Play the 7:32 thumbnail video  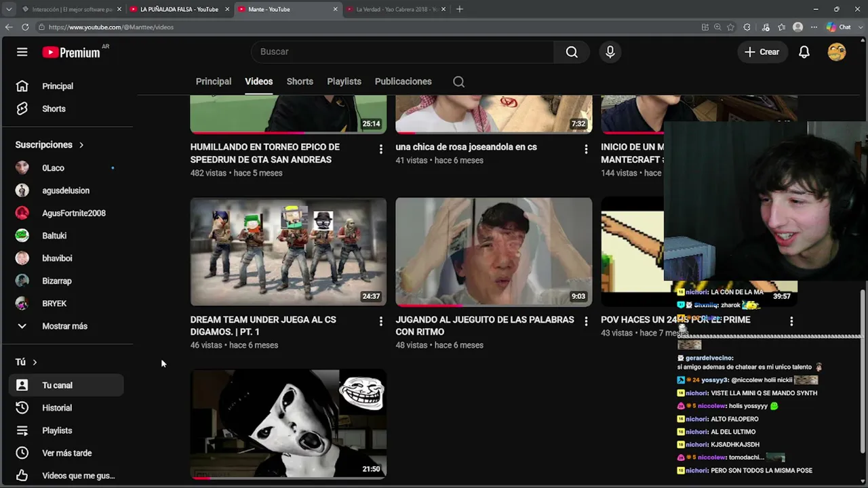tap(494, 114)
